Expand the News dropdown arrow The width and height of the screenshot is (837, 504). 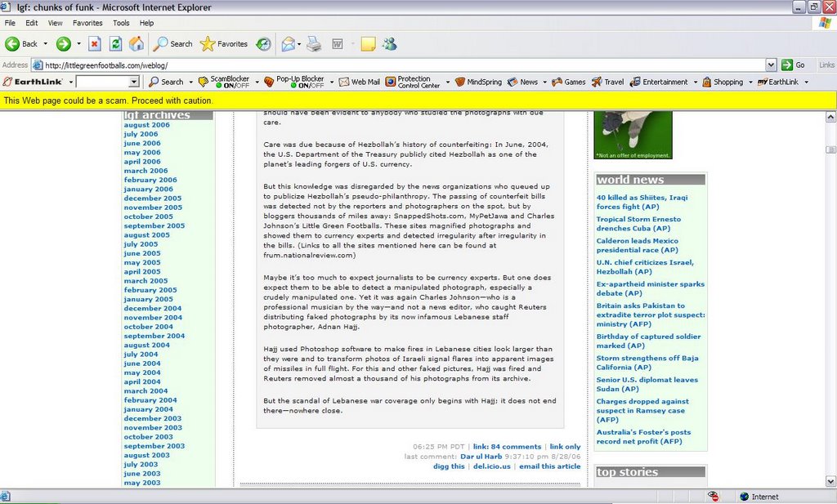[544, 82]
